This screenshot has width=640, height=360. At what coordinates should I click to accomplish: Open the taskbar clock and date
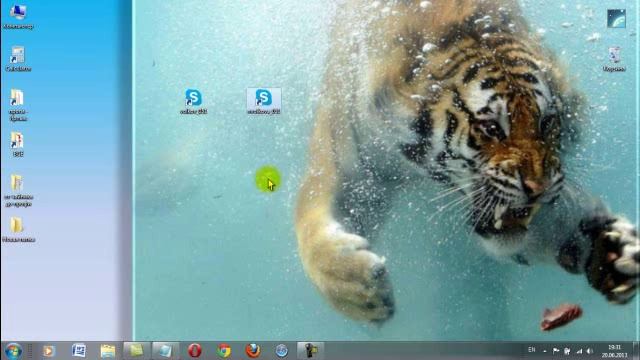614,351
